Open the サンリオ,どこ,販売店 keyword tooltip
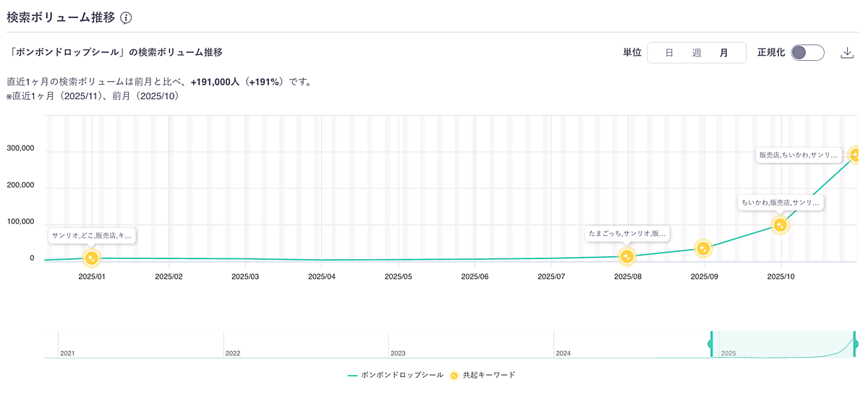The height and width of the screenshot is (396, 868). (92, 235)
